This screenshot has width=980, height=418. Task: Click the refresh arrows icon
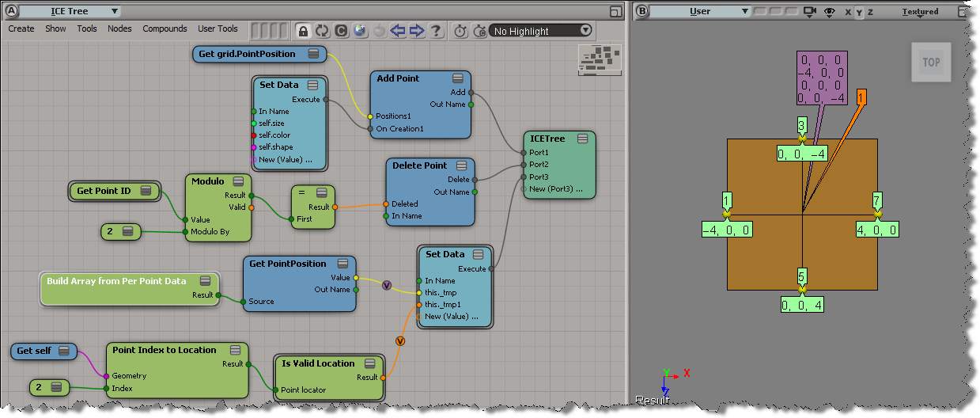click(x=322, y=31)
